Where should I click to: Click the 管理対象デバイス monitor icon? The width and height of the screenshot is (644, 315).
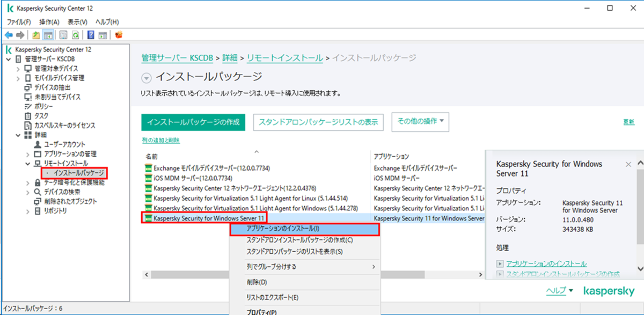(28, 69)
